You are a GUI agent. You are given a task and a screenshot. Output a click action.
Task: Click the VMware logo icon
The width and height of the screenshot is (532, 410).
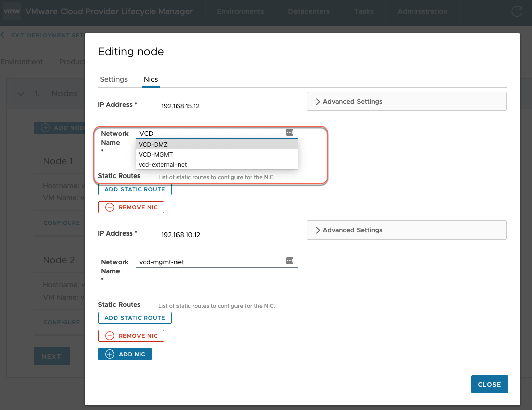[12, 11]
